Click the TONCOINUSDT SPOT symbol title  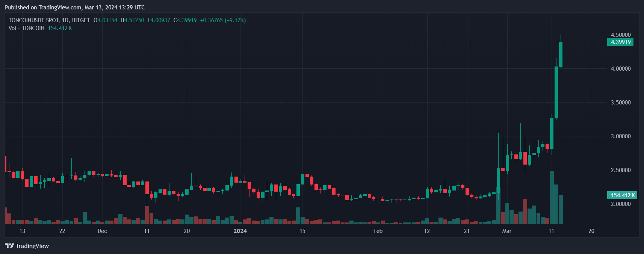coord(33,20)
